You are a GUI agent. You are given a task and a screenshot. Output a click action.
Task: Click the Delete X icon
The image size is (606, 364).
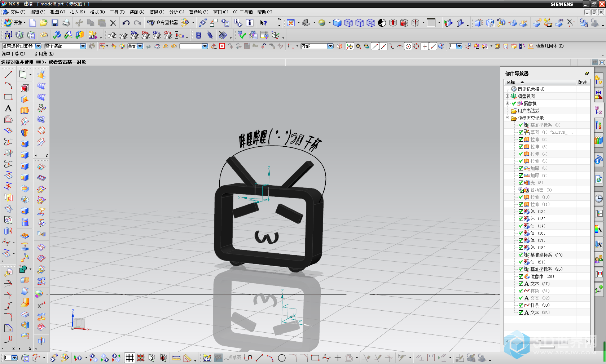point(113,23)
